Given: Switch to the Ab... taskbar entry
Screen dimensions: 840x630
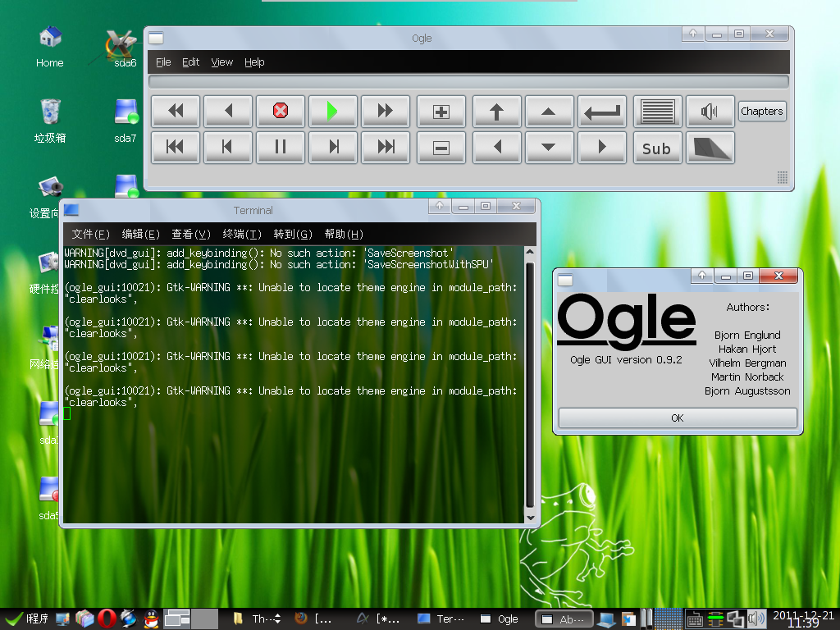Looking at the screenshot, I should coord(564,619).
